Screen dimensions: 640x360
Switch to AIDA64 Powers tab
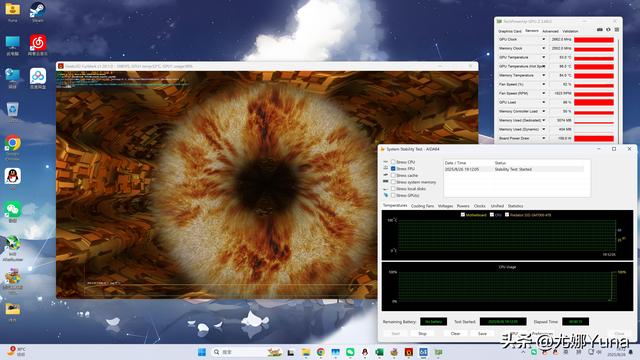point(463,206)
